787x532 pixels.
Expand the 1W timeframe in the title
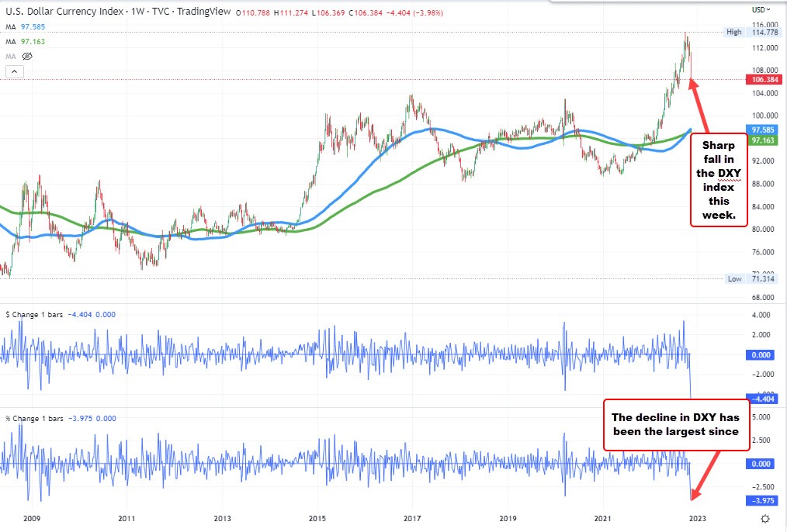pos(135,12)
